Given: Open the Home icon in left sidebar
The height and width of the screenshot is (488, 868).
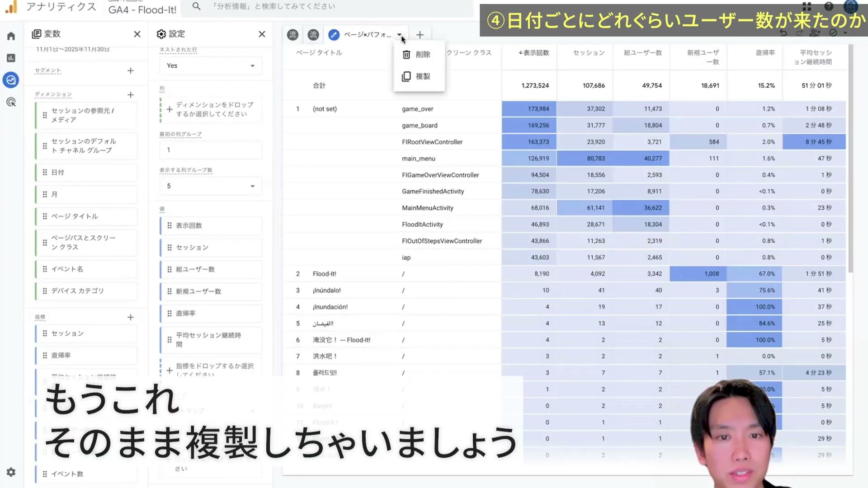Looking at the screenshot, I should [x=11, y=36].
